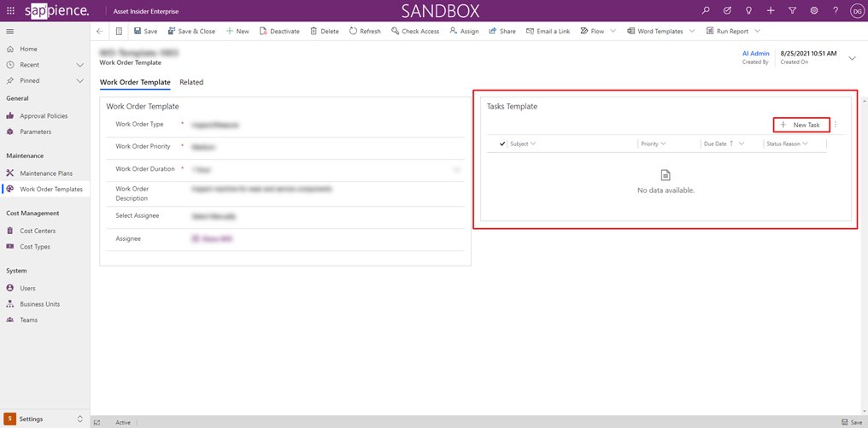Screen dimensions: 868x428
Task: Open Maintenance Plans in sidebar
Action: 46,173
